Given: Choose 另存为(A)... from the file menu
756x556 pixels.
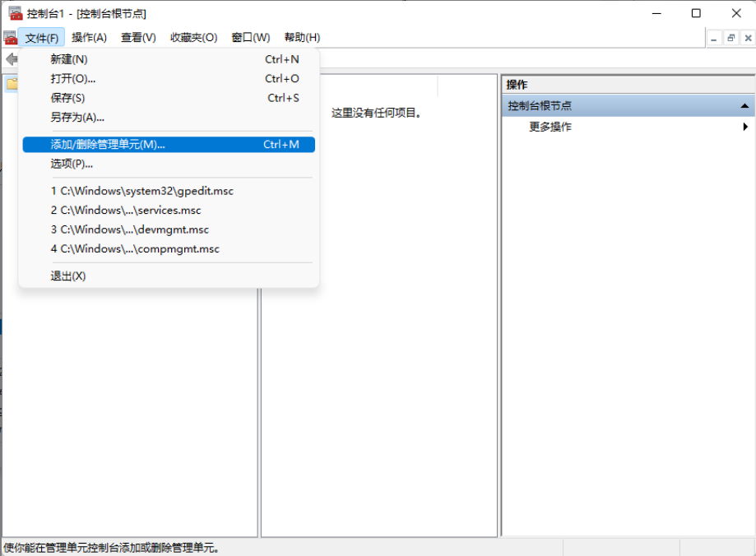Looking at the screenshot, I should click(169, 117).
